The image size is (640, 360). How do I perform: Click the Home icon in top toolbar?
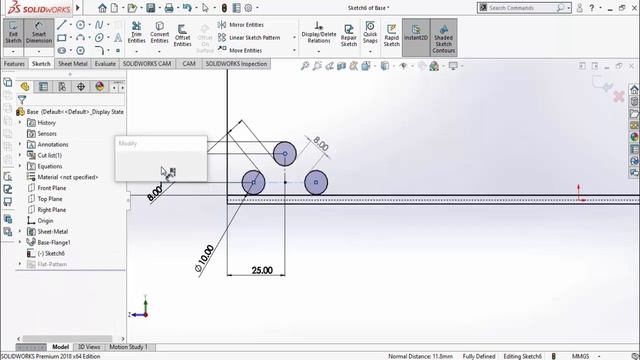(102, 8)
